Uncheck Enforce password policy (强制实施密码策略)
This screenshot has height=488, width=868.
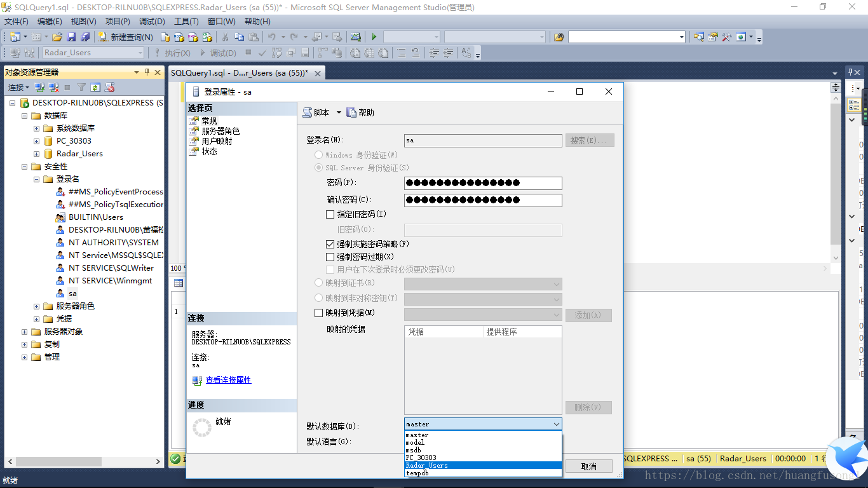click(x=330, y=244)
